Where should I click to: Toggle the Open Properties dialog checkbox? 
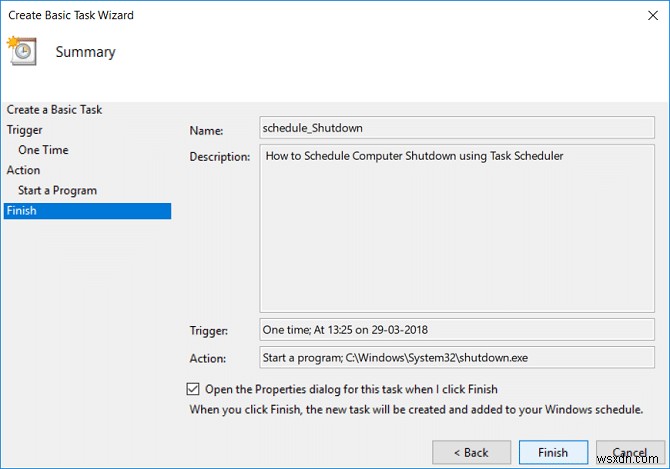pos(193,389)
